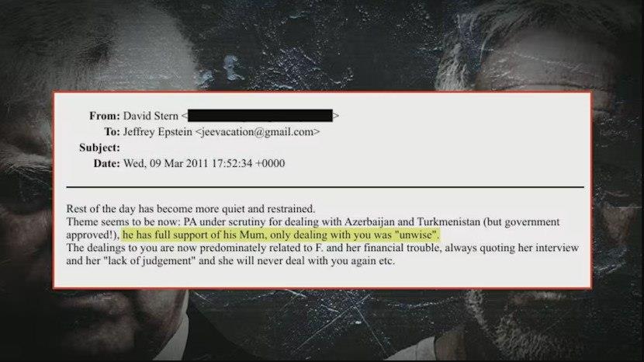Click the phrase 'PA under scrutiny'
The width and height of the screenshot is (644, 362).
click(225, 221)
